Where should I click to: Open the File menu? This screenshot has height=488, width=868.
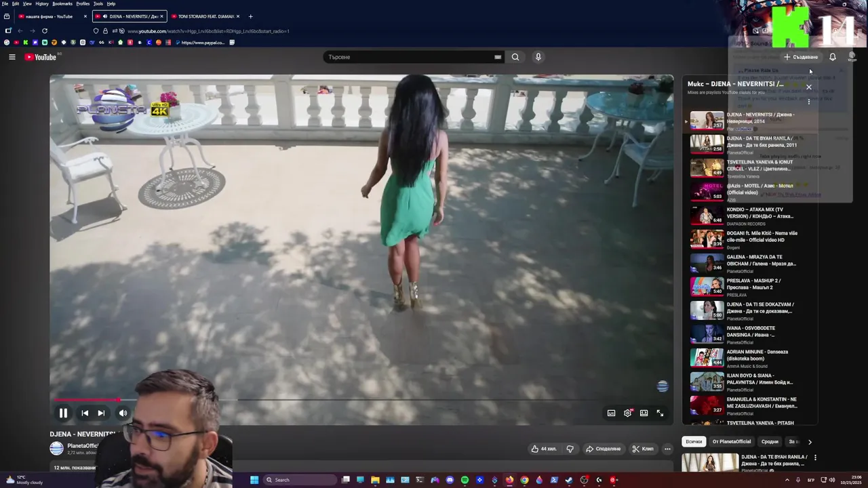coord(5,3)
